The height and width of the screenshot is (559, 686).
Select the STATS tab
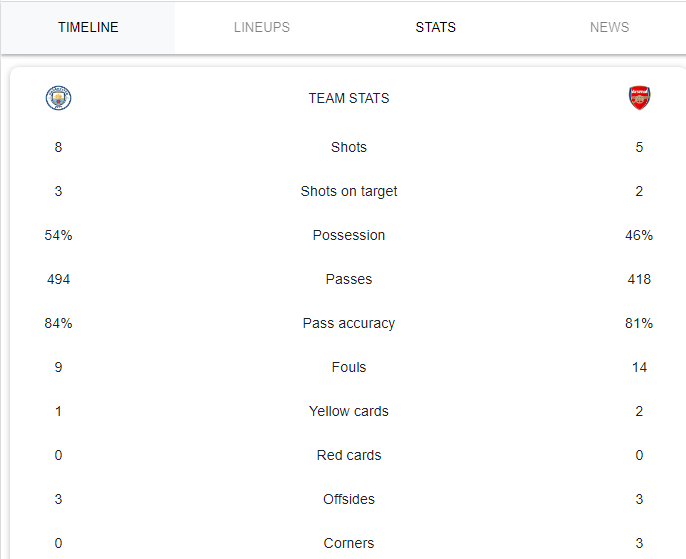[435, 28]
